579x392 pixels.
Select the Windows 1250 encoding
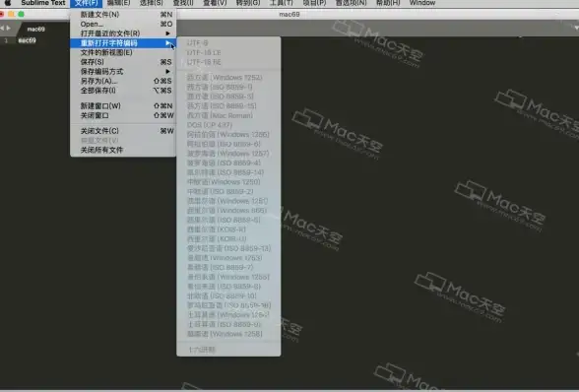coord(228,182)
